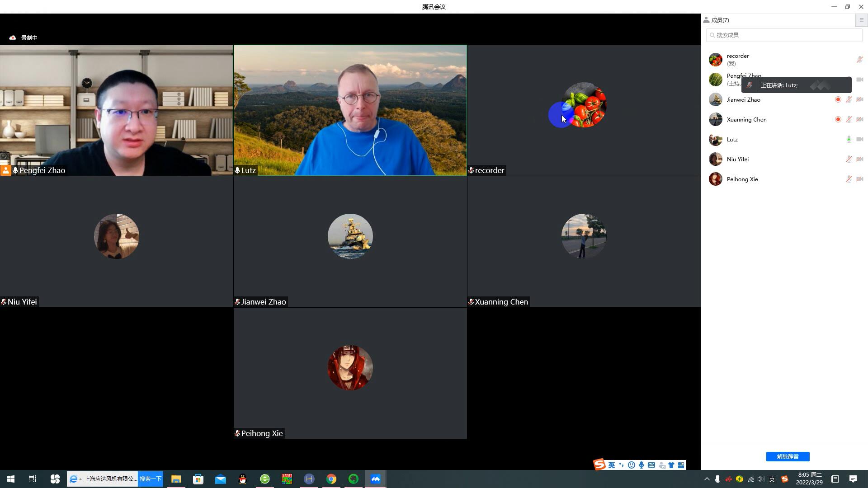The image size is (868, 488).
Task: Click Xuanning Chen's crossed-out camera icon
Action: [859, 119]
